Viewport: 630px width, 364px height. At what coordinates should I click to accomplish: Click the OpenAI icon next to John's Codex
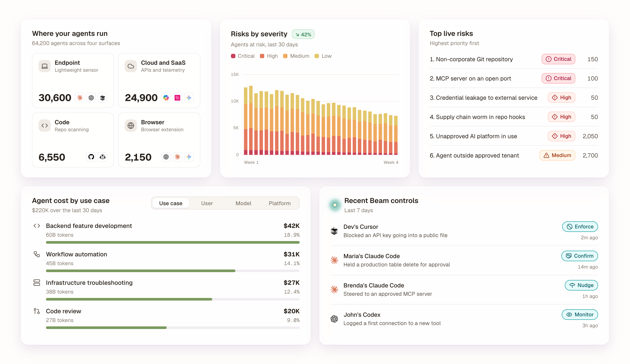tap(334, 319)
